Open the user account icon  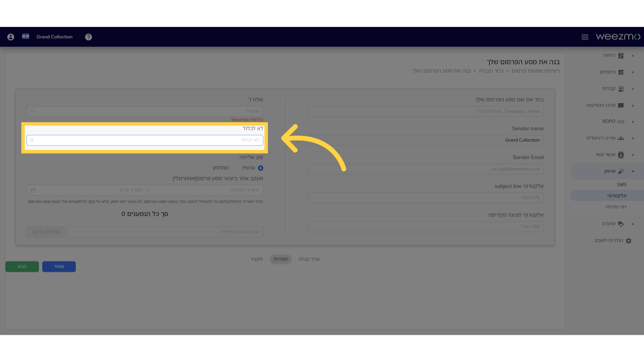click(11, 37)
